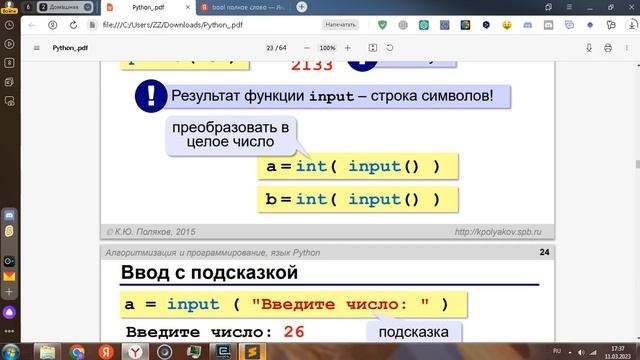
Task: Select the page number field 23 / 64
Action: 276,48
